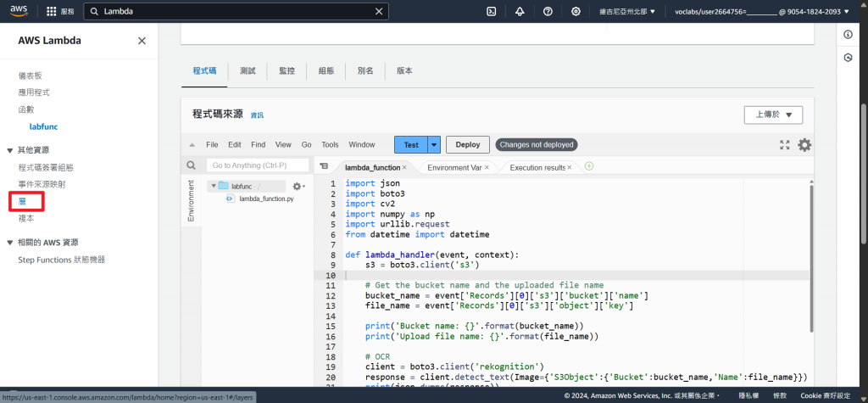The width and height of the screenshot is (868, 403).
Task: Open the console settings gear in top bar
Action: (576, 11)
